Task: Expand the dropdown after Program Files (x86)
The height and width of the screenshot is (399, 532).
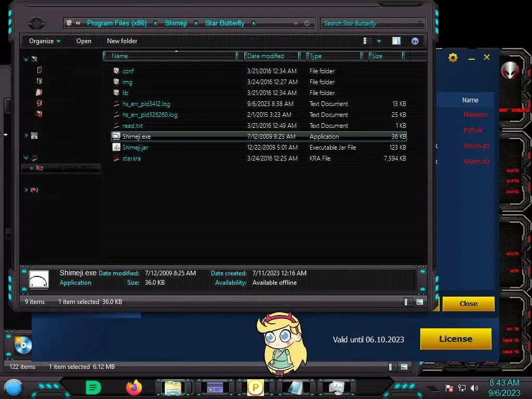Action: click(155, 23)
